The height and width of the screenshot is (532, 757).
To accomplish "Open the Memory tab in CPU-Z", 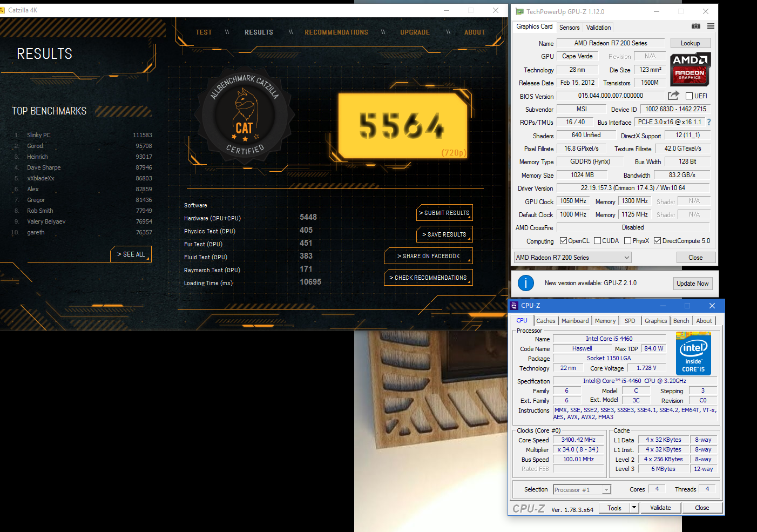I will coord(605,321).
